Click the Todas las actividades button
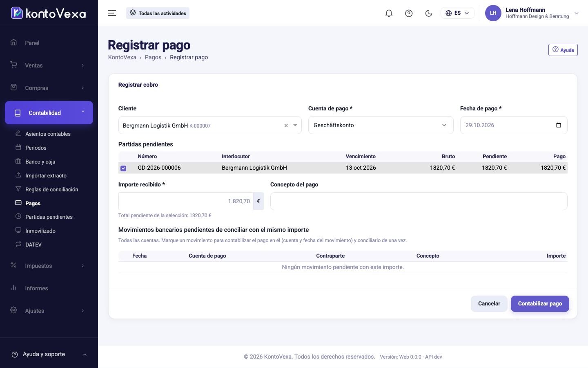 coord(158,13)
